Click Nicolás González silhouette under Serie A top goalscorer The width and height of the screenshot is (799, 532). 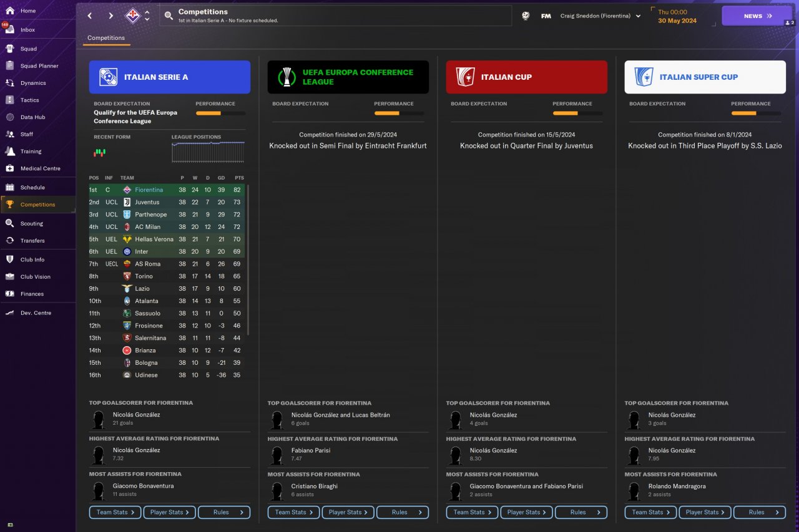click(x=98, y=419)
